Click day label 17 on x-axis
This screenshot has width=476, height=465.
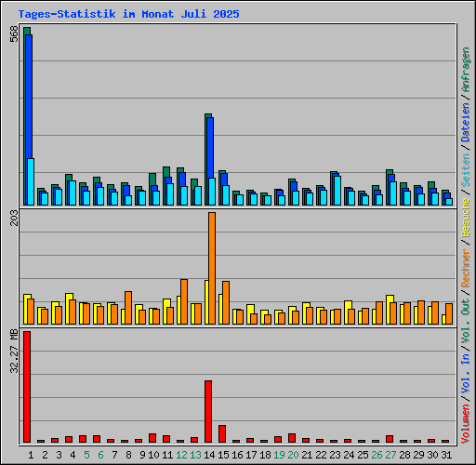[x=251, y=455]
